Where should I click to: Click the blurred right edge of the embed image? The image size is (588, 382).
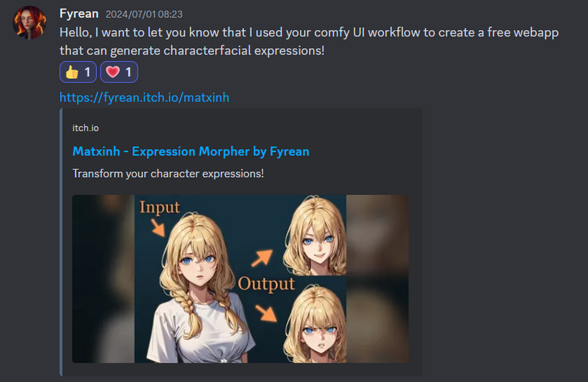click(377, 279)
